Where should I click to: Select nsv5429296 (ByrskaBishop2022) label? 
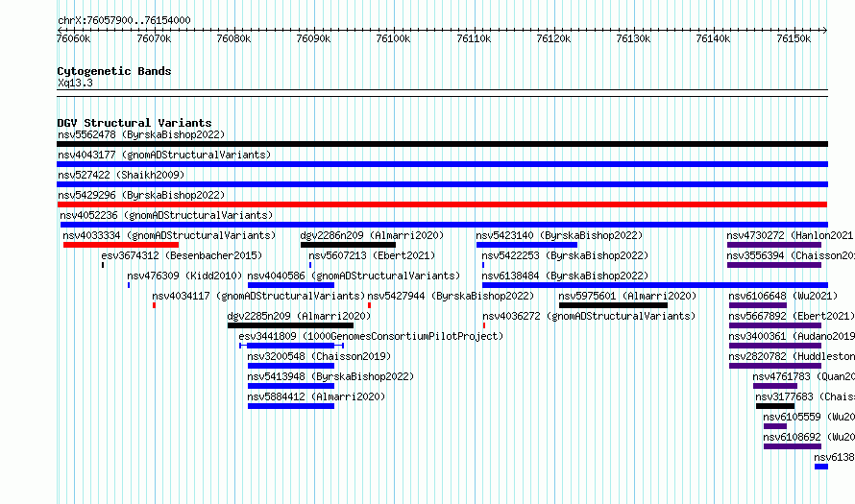141,195
